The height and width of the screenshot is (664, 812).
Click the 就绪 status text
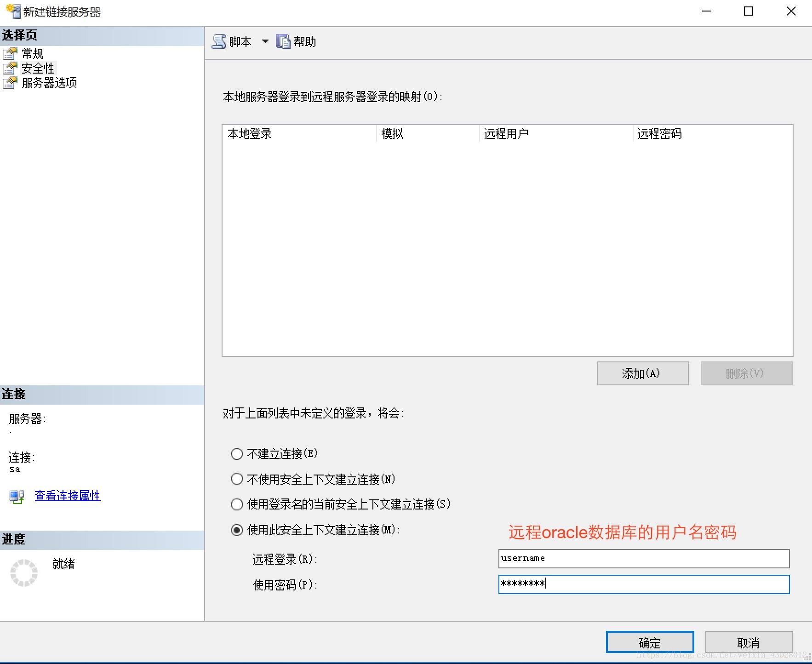[64, 564]
